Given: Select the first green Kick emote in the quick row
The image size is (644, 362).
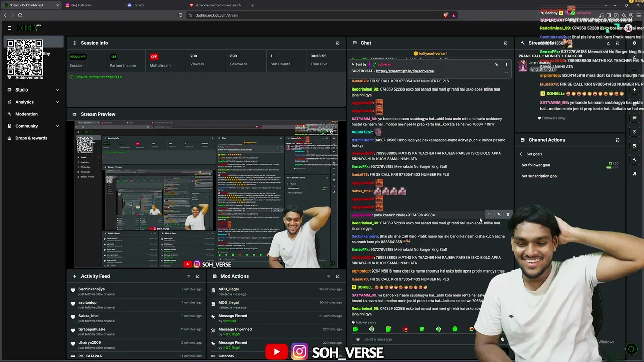Looking at the screenshot, I should (355, 329).
